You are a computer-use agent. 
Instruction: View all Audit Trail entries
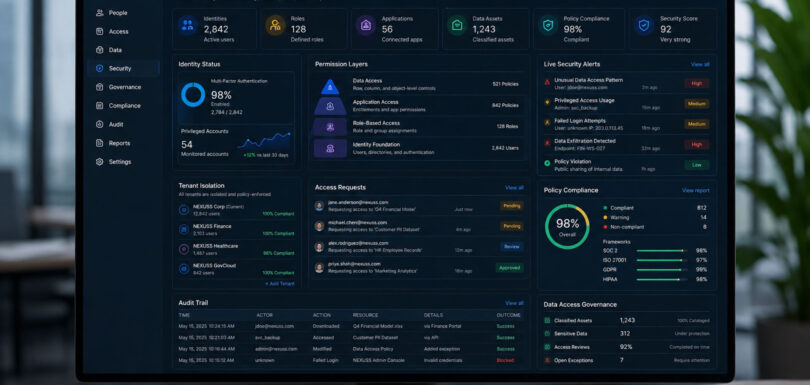pyautogui.click(x=514, y=303)
